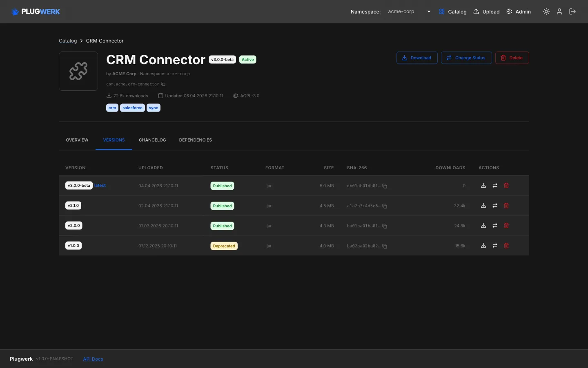Navigate back using the Catalog breadcrumb
This screenshot has height=368, width=588.
pyautogui.click(x=67, y=40)
